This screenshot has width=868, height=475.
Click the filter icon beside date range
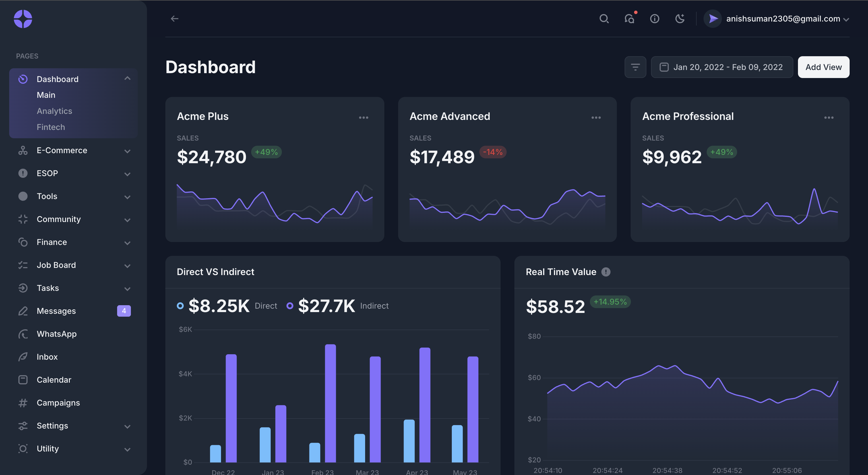tap(635, 67)
